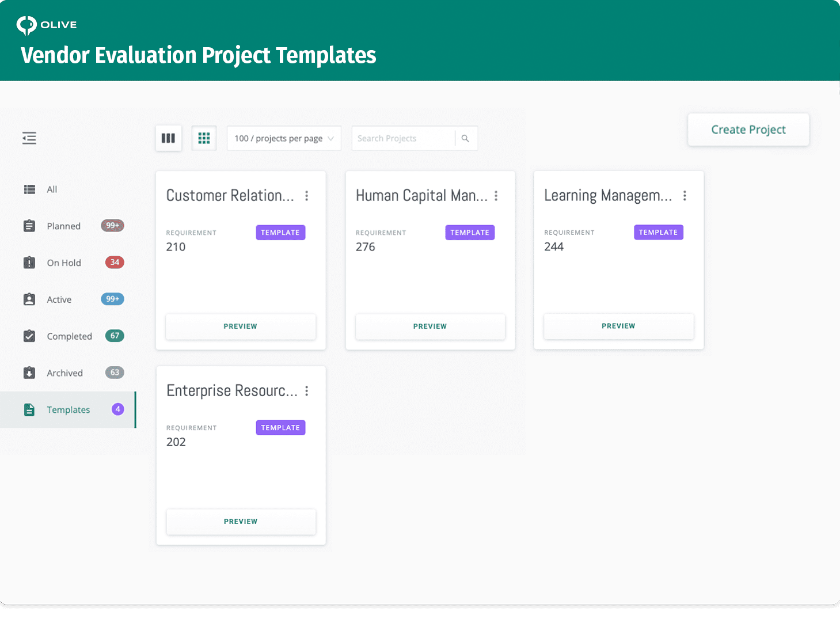Open the Templates document icon

coord(29,409)
